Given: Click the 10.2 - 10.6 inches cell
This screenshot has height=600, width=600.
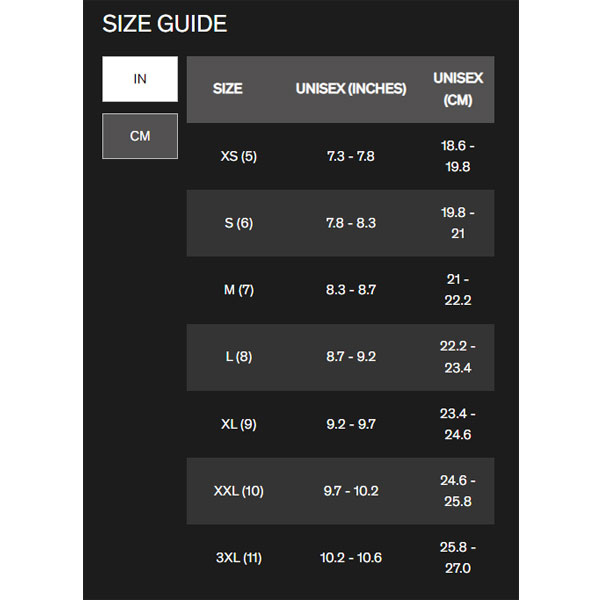Looking at the screenshot, I should tap(351, 558).
